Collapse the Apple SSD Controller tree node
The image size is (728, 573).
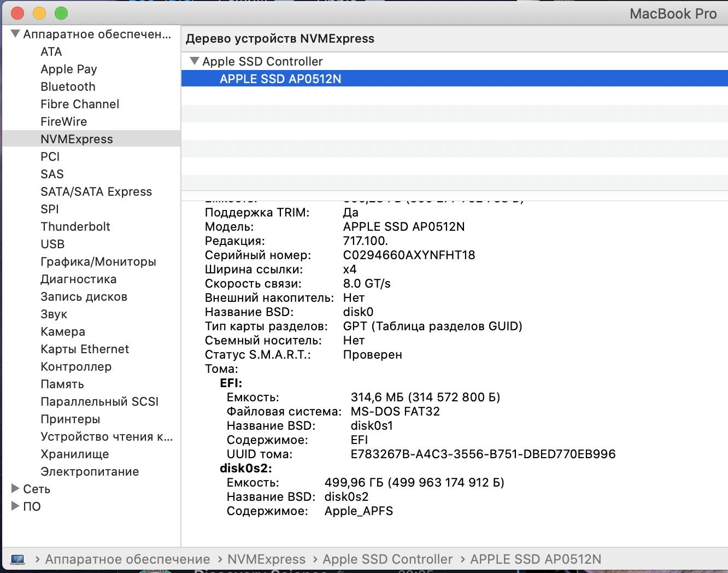194,61
